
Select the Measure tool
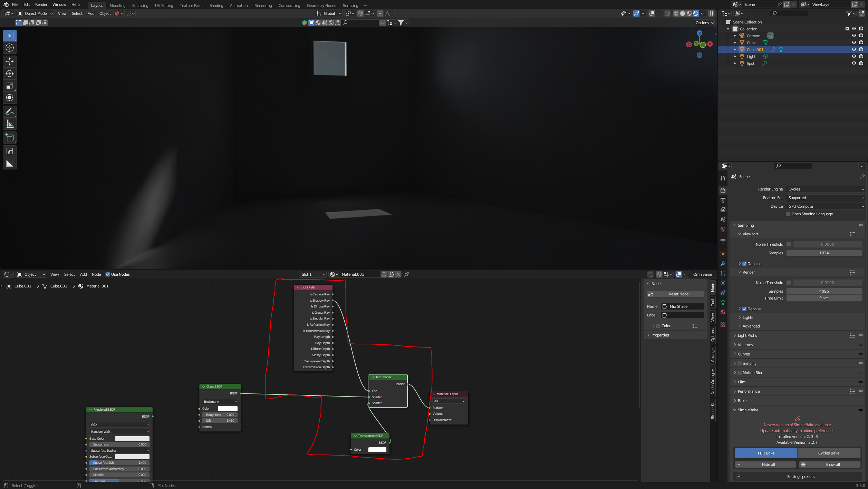[x=10, y=124]
